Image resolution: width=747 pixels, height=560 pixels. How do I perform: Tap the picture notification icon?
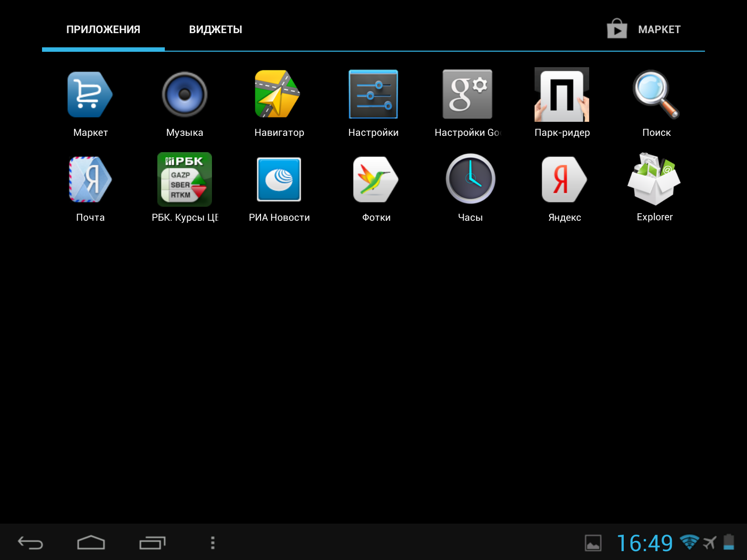click(x=593, y=543)
